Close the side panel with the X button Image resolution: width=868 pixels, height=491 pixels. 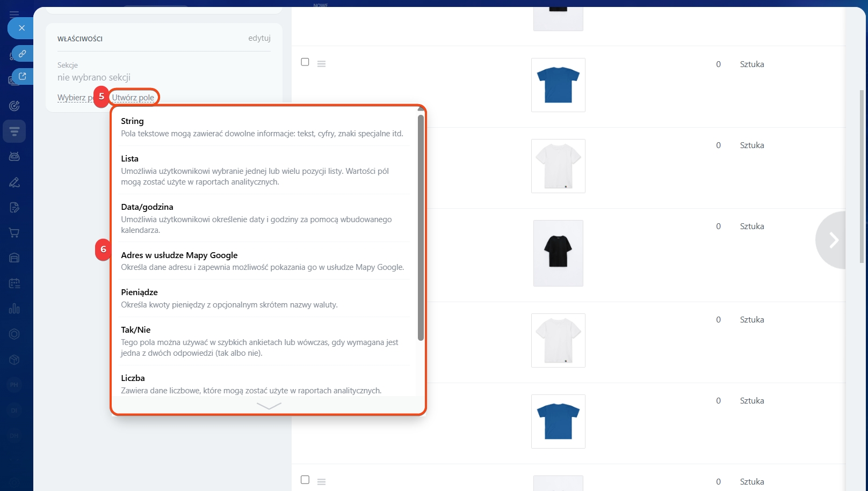21,28
